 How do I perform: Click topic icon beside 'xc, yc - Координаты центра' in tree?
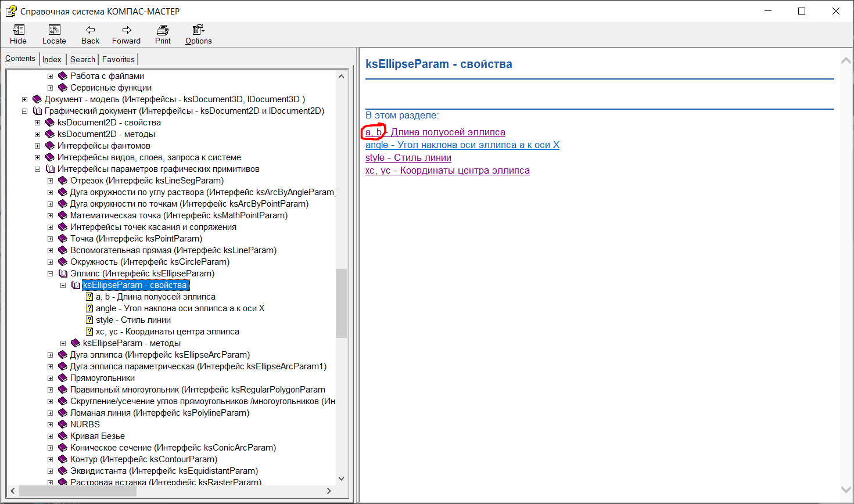click(89, 332)
